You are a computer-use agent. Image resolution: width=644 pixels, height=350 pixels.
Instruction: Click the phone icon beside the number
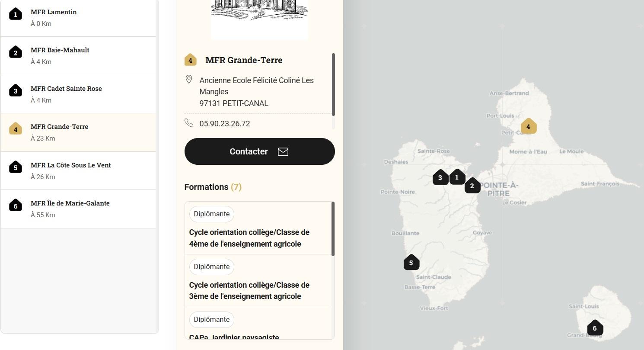[189, 123]
